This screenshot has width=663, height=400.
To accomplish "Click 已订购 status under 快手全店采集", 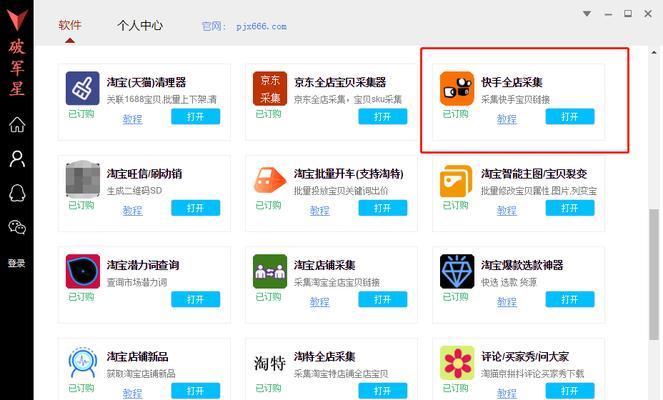I will click(x=455, y=114).
